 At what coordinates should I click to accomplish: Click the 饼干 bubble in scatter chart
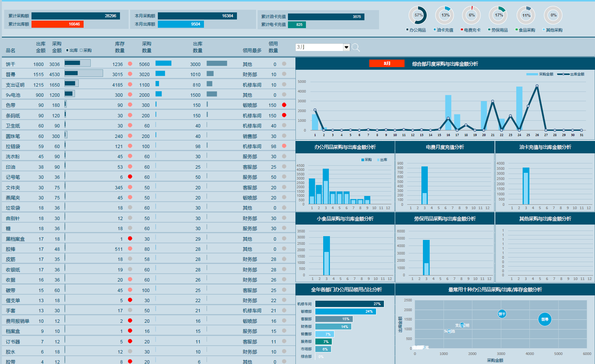tap(502, 314)
